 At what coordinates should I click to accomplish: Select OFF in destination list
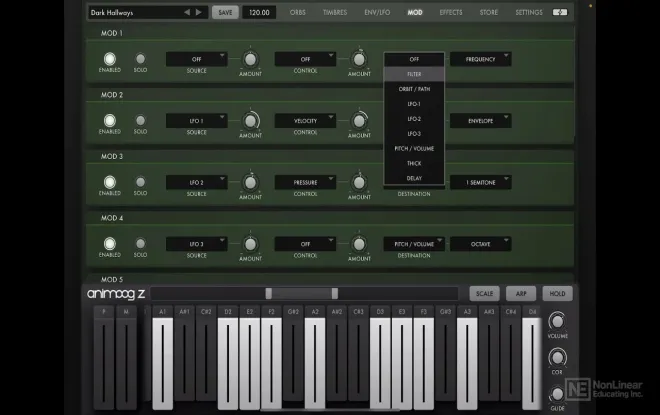(x=414, y=59)
